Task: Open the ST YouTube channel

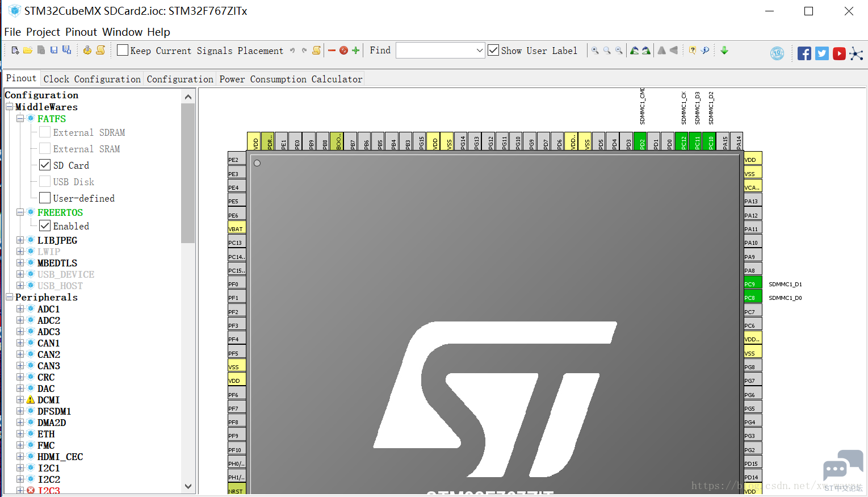Action: click(840, 53)
